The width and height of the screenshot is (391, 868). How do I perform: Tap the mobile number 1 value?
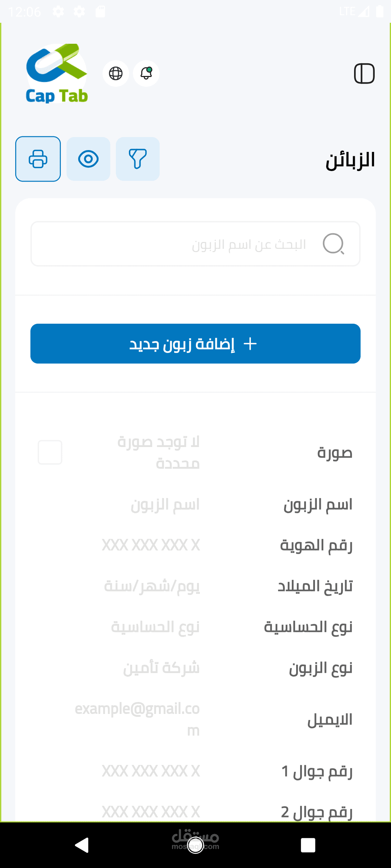pyautogui.click(x=151, y=771)
